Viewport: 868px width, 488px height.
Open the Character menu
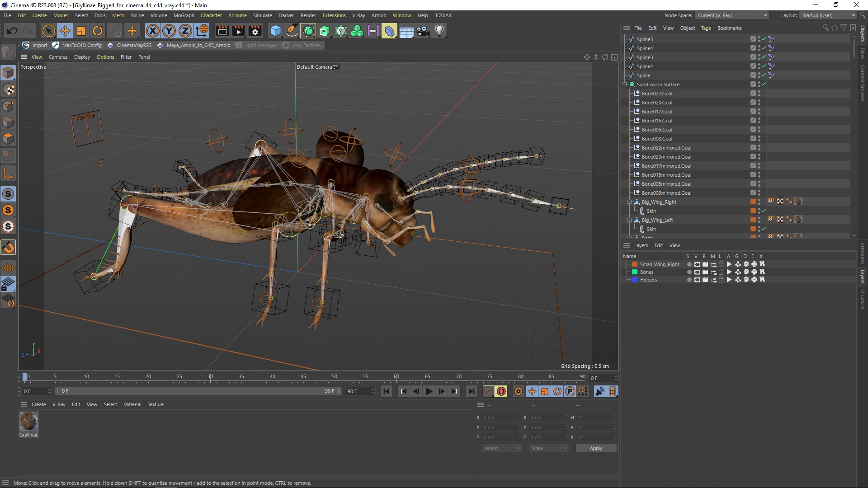(x=211, y=15)
